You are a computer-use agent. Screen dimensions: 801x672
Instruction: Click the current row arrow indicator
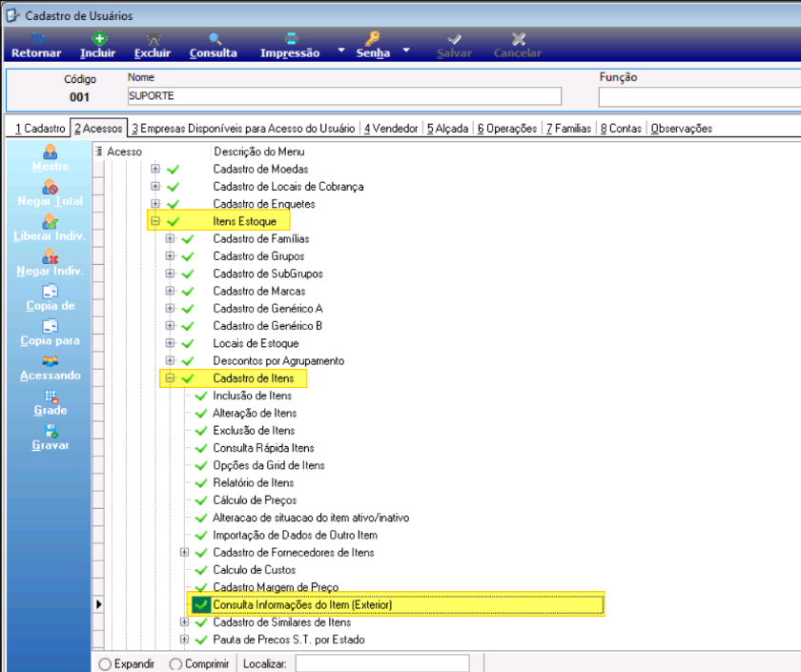(98, 604)
